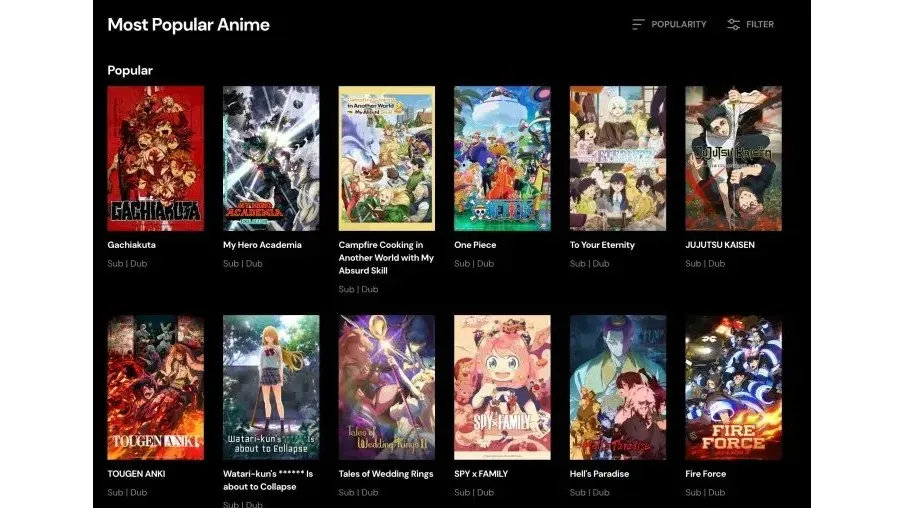Click the Tales of Wedding Rings title

tap(386, 474)
